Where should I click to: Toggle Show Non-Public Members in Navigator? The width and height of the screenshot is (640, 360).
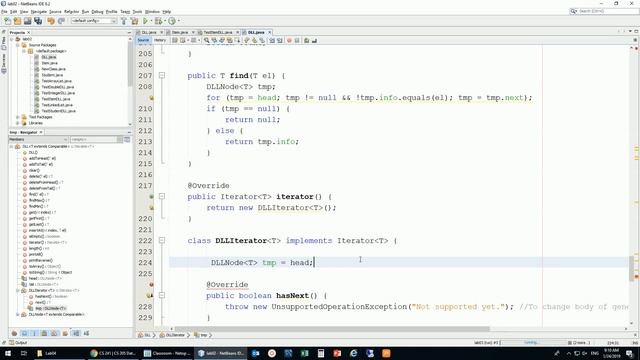[x=44, y=333]
